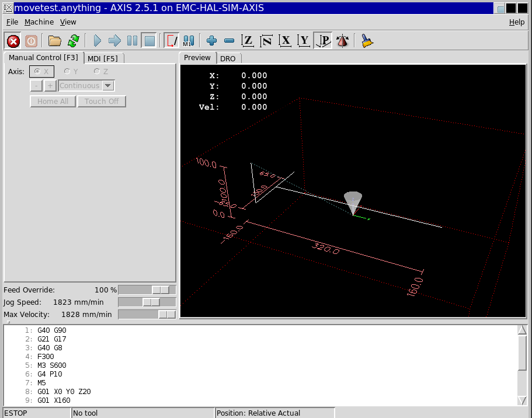This screenshot has width=532, height=418.
Task: Stop program execution with the stop icon
Action: point(149,41)
